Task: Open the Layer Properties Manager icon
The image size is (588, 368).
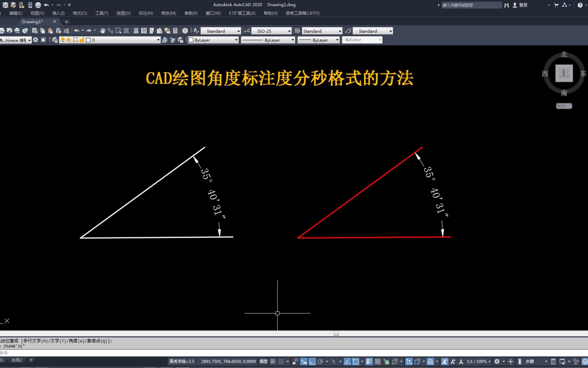Action: pos(55,40)
